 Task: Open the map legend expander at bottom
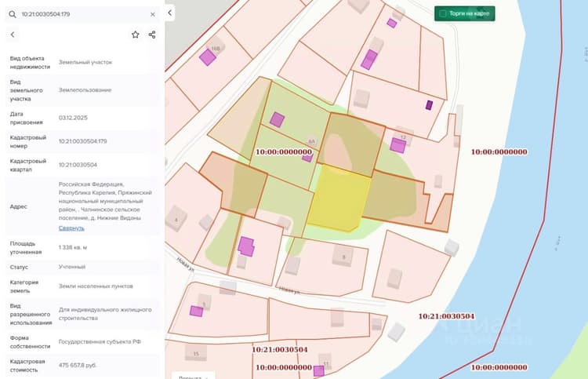(193, 375)
